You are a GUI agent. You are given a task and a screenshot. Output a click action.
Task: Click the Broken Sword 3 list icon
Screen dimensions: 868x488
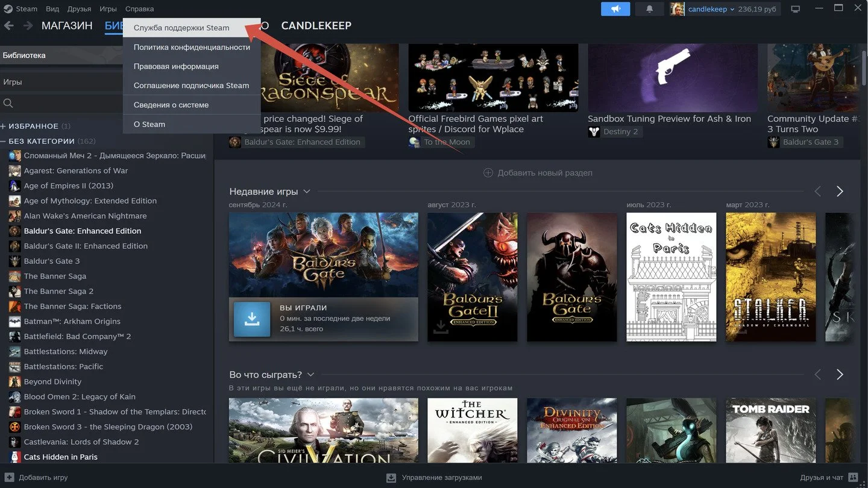14,427
